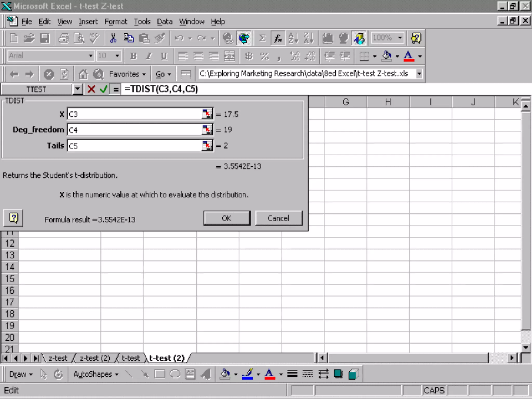Open the Favorites dropdown menu
Screen dimensions: 532x399
[x=127, y=74]
